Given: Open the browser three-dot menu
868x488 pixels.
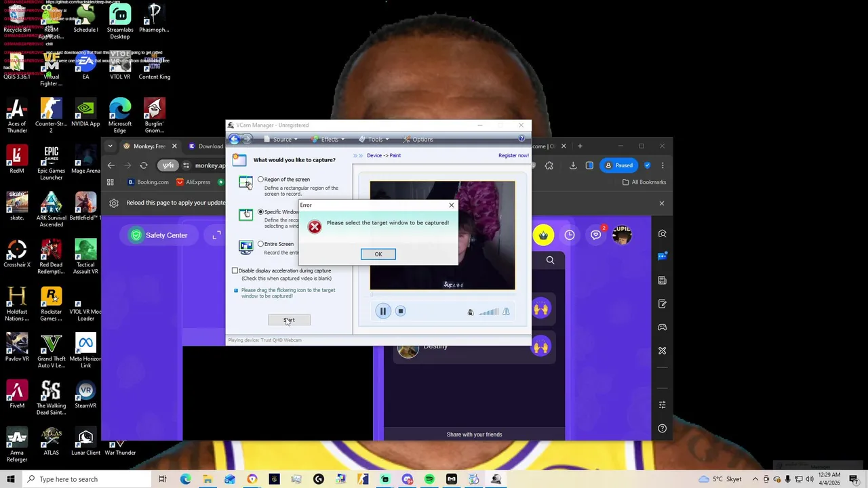Looking at the screenshot, I should click(663, 165).
